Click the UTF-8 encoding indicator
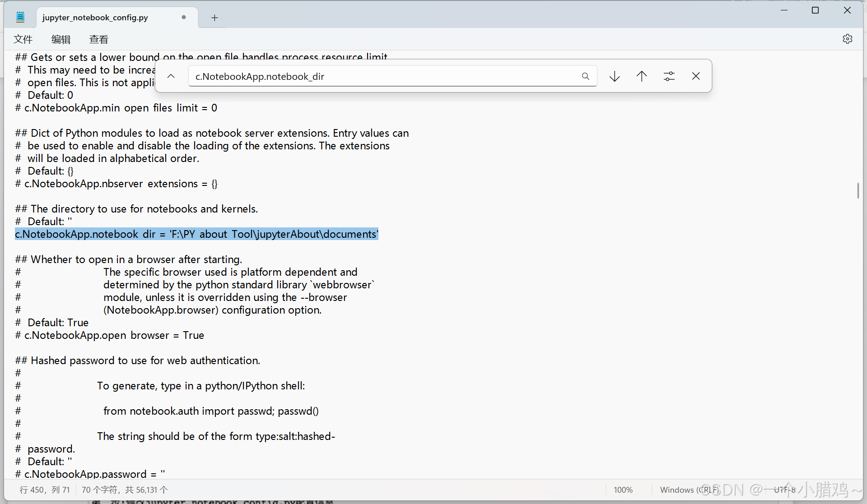Screen dimensions: 867x504 (785, 490)
